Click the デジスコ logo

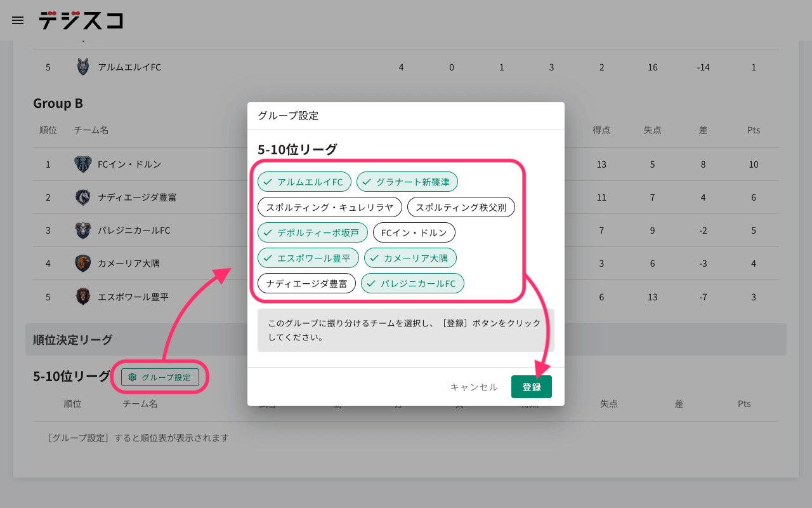tap(81, 20)
